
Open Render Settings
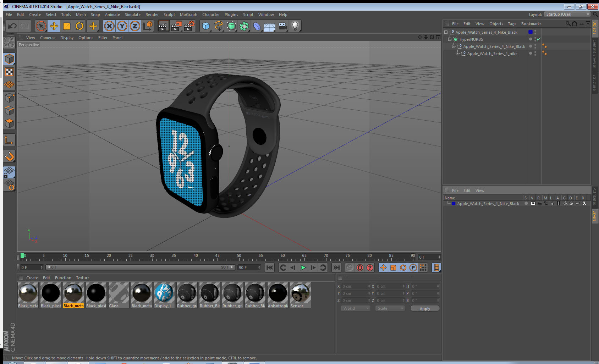click(189, 26)
